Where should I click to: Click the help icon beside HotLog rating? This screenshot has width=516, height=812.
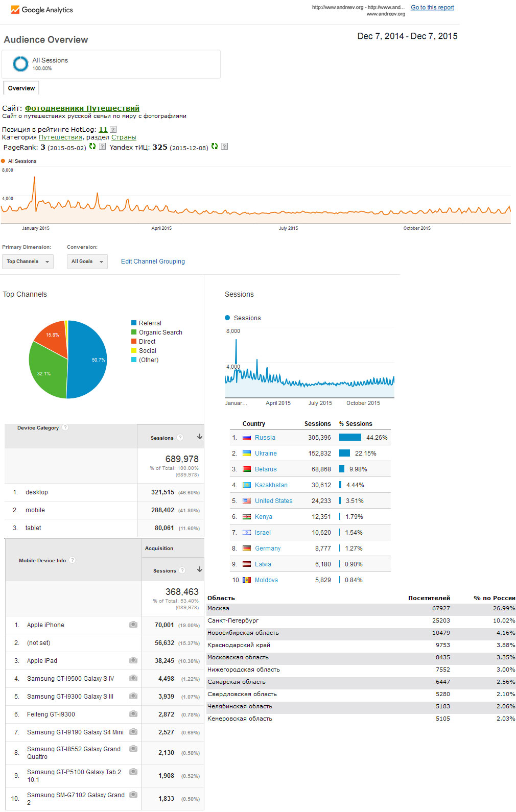tap(113, 130)
